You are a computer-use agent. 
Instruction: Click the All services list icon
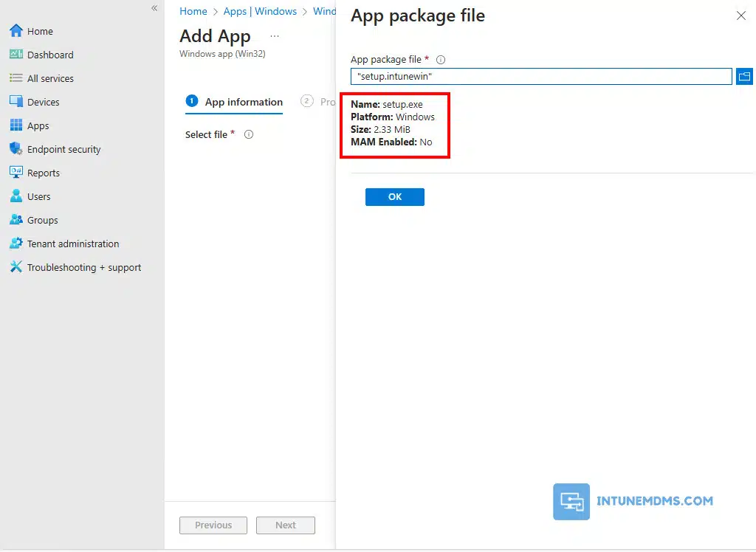pyautogui.click(x=16, y=78)
